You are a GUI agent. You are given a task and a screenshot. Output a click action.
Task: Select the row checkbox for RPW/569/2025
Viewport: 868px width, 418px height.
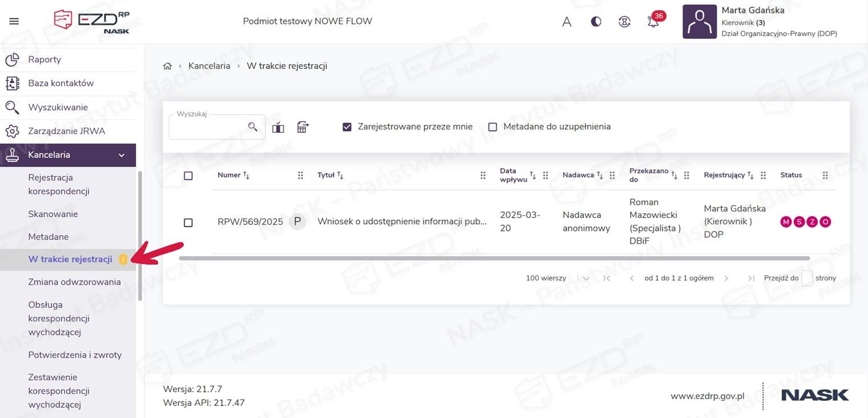(188, 222)
